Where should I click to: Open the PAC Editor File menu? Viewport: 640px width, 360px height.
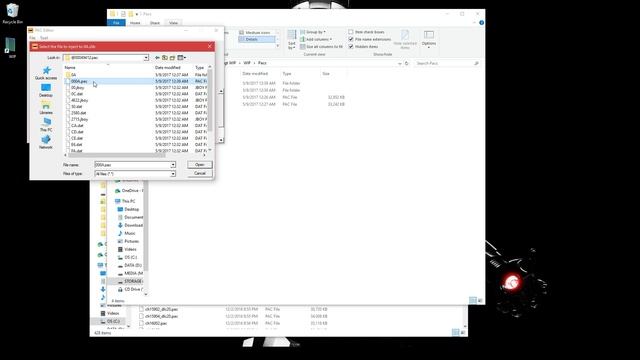(x=32, y=38)
